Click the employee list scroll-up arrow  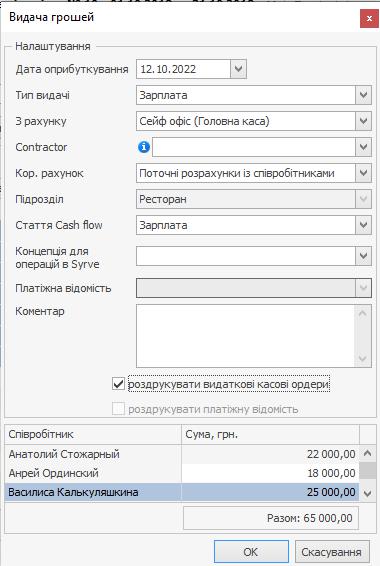pyautogui.click(x=367, y=453)
